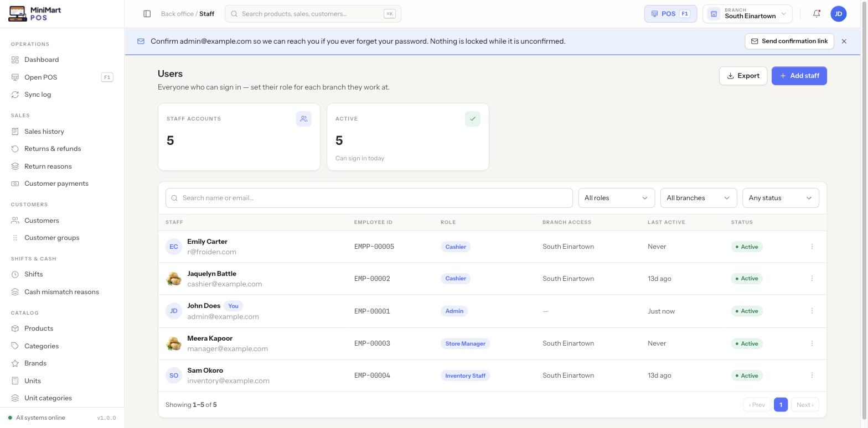This screenshot has width=868, height=428.
Task: Click Emily Carter's EC avatar
Action: (174, 247)
